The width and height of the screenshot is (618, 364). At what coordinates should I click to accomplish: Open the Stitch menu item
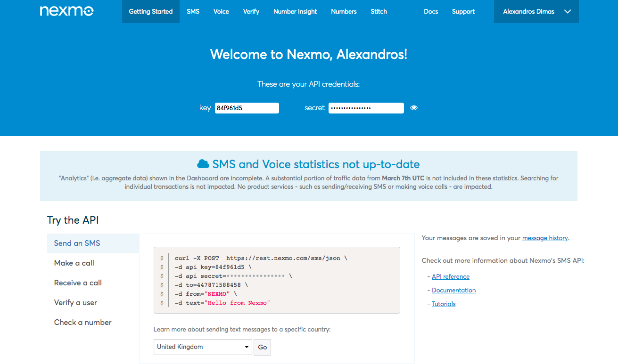pyautogui.click(x=379, y=11)
